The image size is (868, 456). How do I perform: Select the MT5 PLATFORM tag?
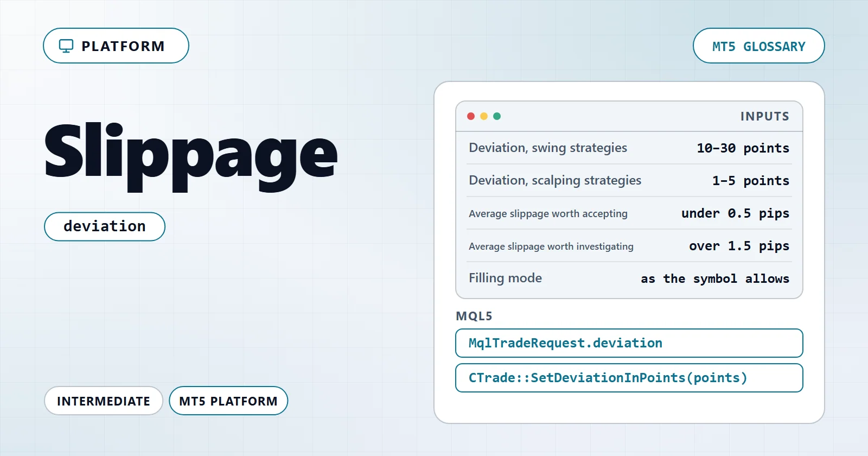228,401
